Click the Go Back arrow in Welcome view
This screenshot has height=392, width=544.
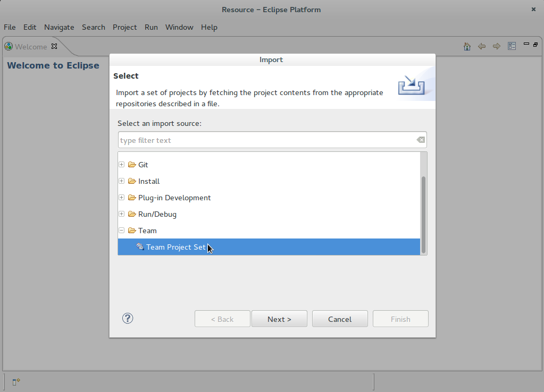coord(482,46)
